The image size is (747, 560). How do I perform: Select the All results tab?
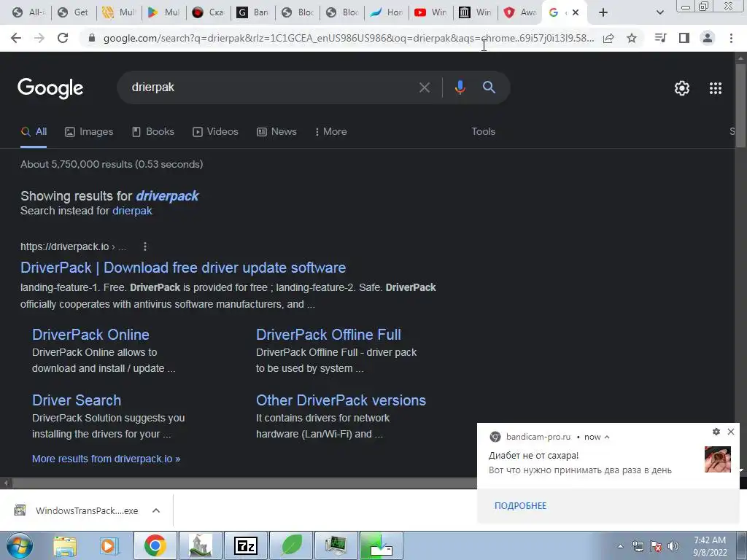[x=34, y=132]
